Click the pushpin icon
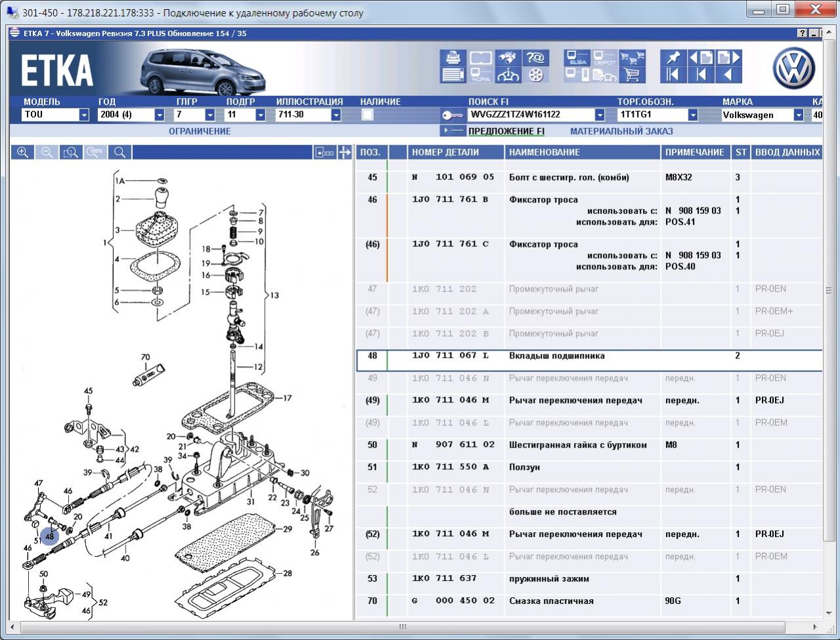 pyautogui.click(x=673, y=58)
